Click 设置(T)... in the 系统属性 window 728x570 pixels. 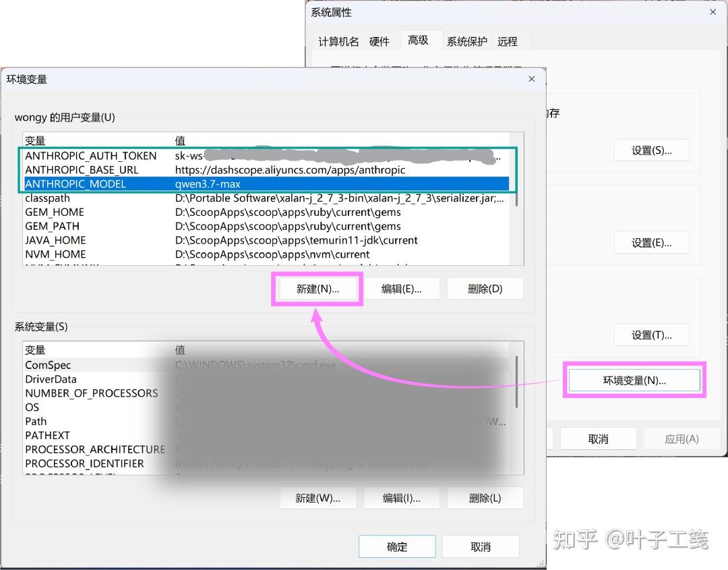[651, 335]
